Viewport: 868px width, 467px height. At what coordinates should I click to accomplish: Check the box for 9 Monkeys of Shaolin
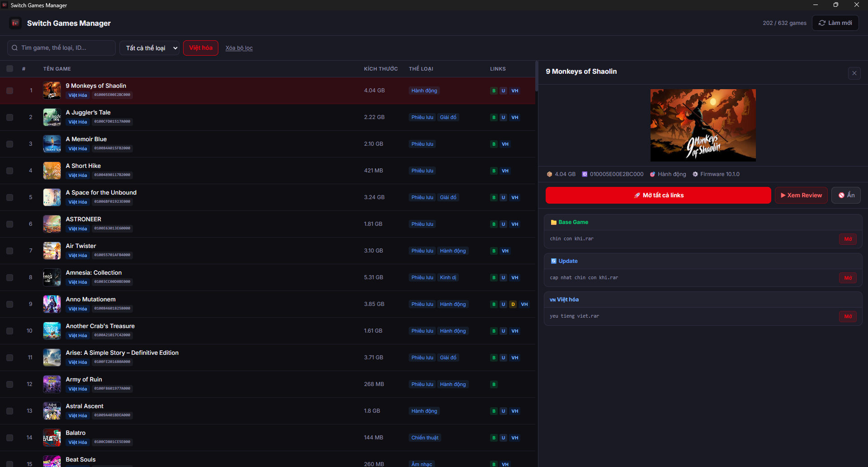coord(9,91)
